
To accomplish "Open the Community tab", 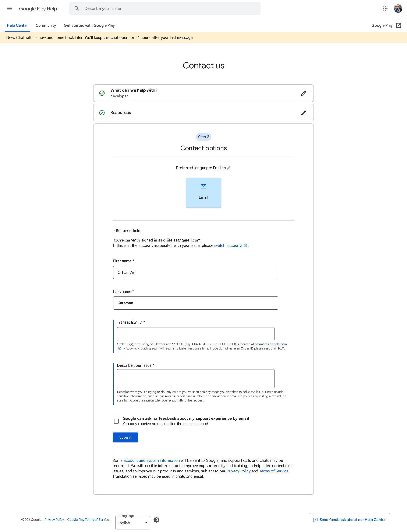I will 46,25.
